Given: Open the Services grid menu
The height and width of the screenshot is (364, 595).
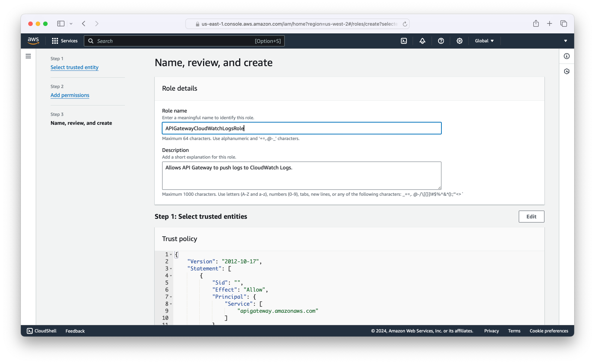Looking at the screenshot, I should 65,41.
